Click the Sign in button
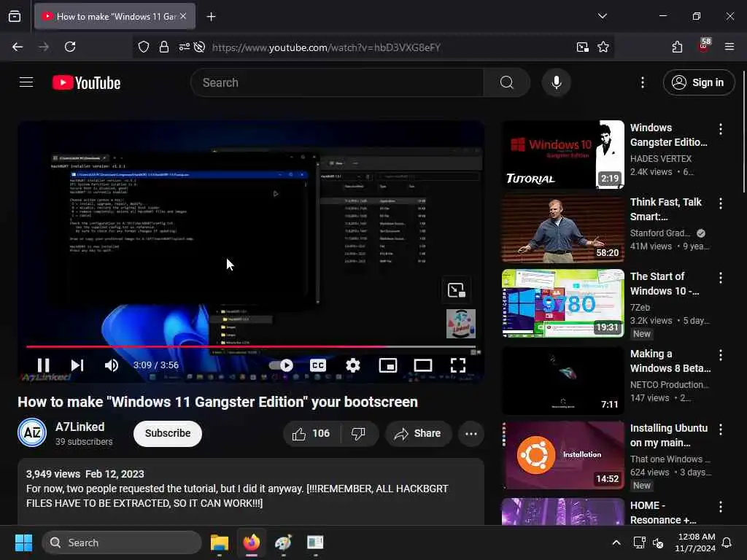This screenshot has width=747, height=560. 698,82
